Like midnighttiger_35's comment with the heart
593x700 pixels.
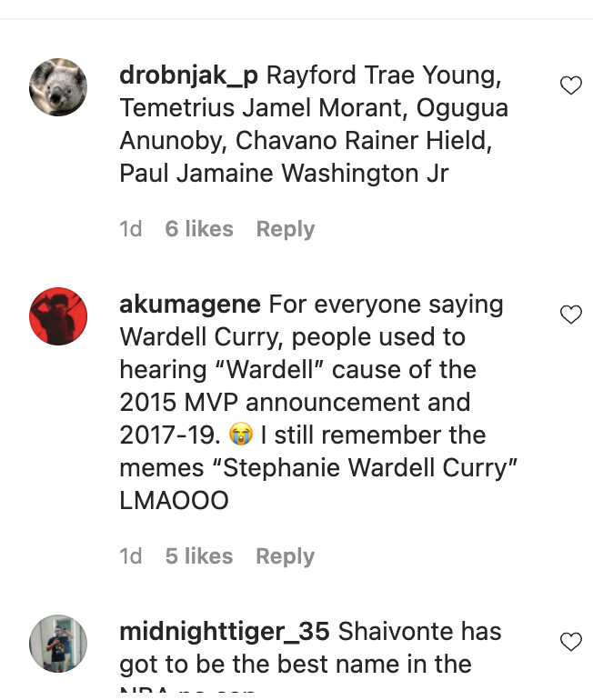point(571,642)
